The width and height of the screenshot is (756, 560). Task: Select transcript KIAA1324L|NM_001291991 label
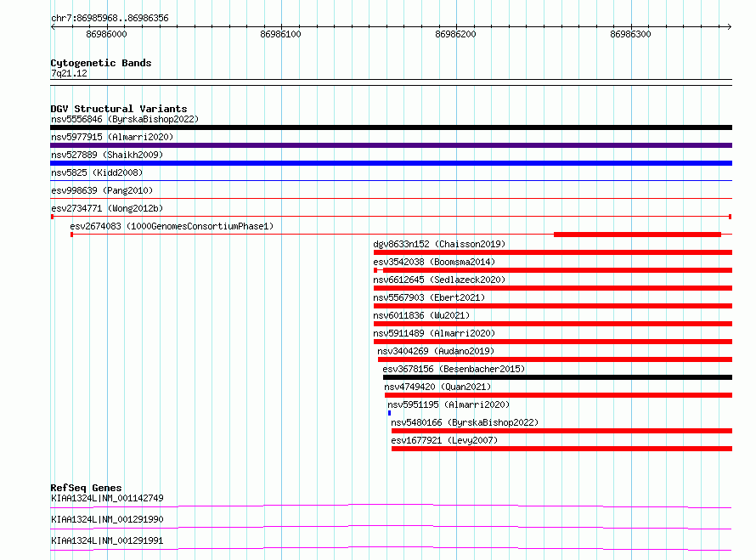(107, 540)
